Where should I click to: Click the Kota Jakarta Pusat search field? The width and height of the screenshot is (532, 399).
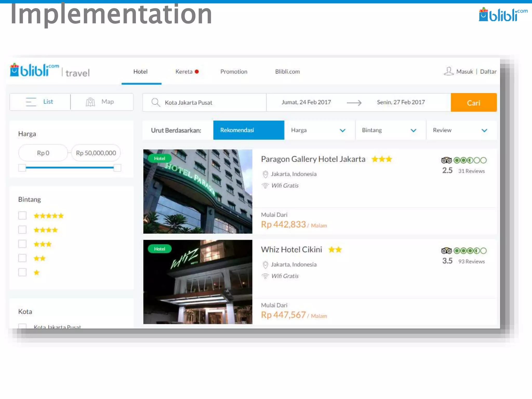click(x=205, y=103)
